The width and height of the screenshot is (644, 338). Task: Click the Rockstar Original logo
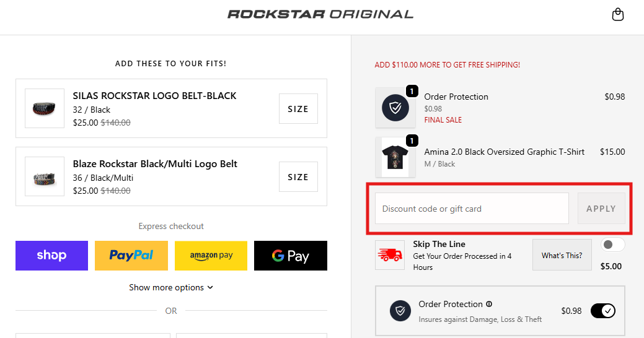click(320, 14)
